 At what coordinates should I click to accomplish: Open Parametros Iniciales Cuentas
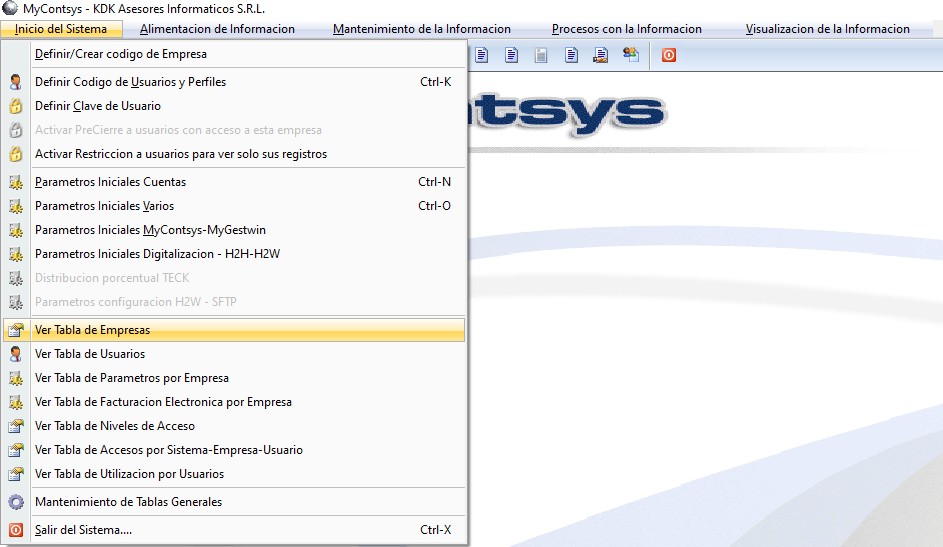point(110,182)
